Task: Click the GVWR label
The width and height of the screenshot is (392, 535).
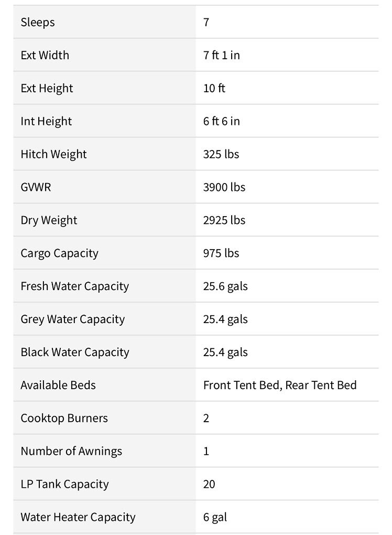Action: pyautogui.click(x=36, y=187)
